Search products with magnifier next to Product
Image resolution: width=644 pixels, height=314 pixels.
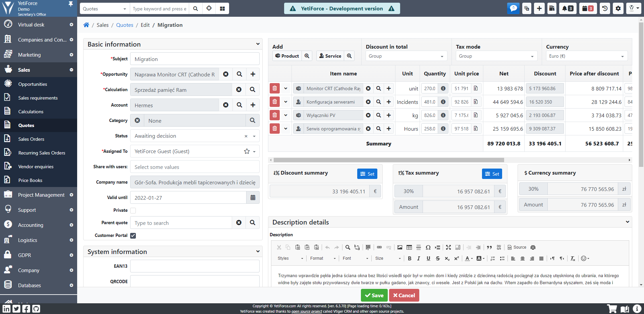[307, 56]
